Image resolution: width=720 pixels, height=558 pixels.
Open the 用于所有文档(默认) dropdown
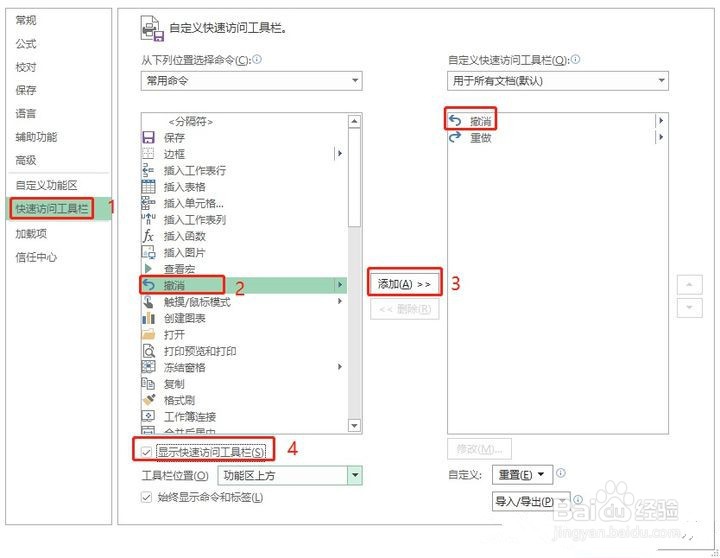coord(558,81)
